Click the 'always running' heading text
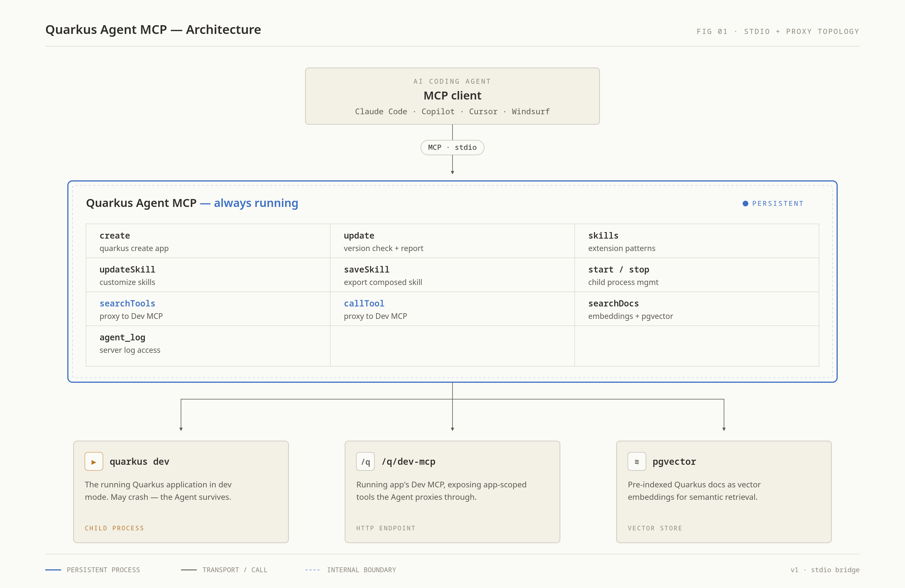The image size is (905, 588). (256, 203)
